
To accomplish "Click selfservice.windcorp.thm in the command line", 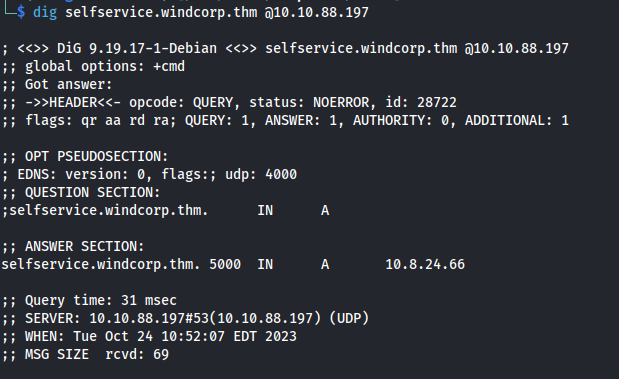I will point(161,12).
